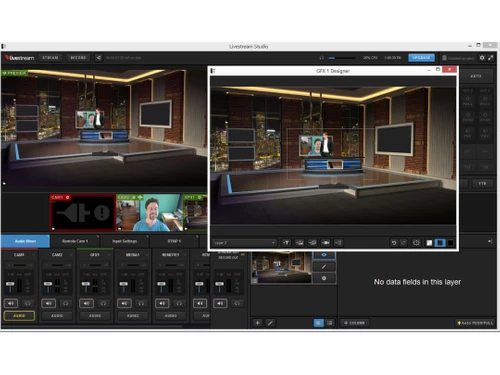Image resolution: width=500 pixels, height=375 pixels.
Task: Click the Add Camera source tool in Designer
Action: pos(325,243)
